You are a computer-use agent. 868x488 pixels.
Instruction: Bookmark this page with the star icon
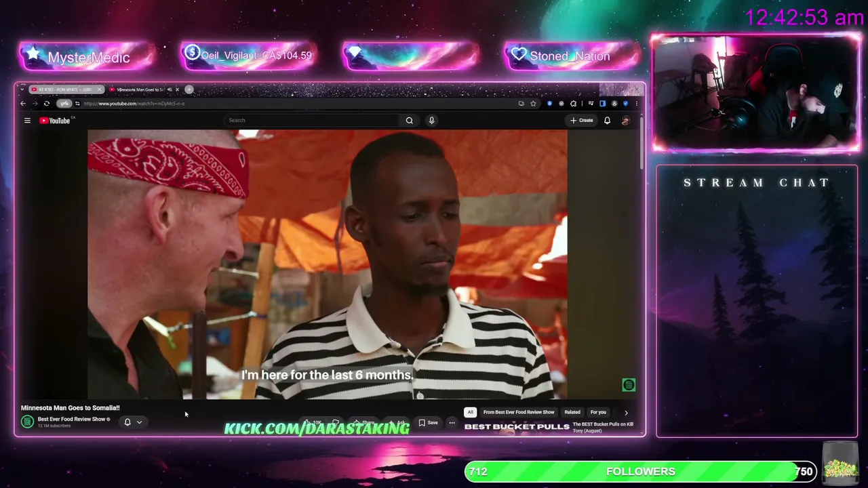533,104
